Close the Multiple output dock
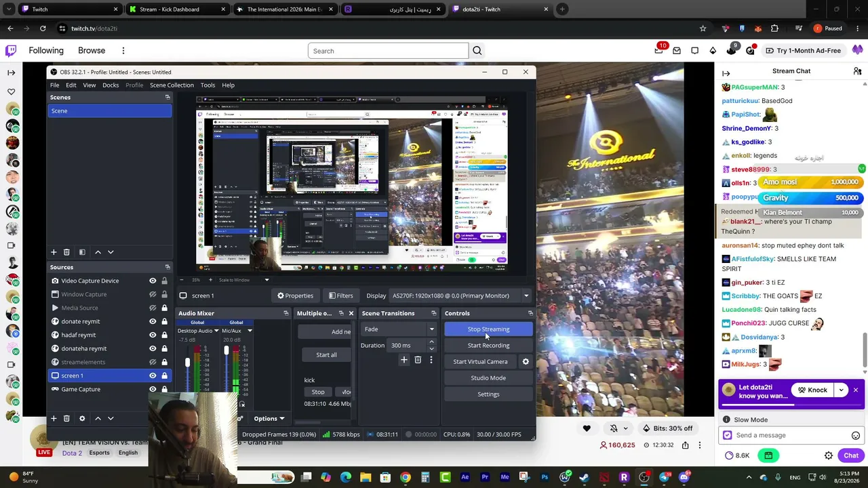The image size is (868, 488). (x=351, y=313)
